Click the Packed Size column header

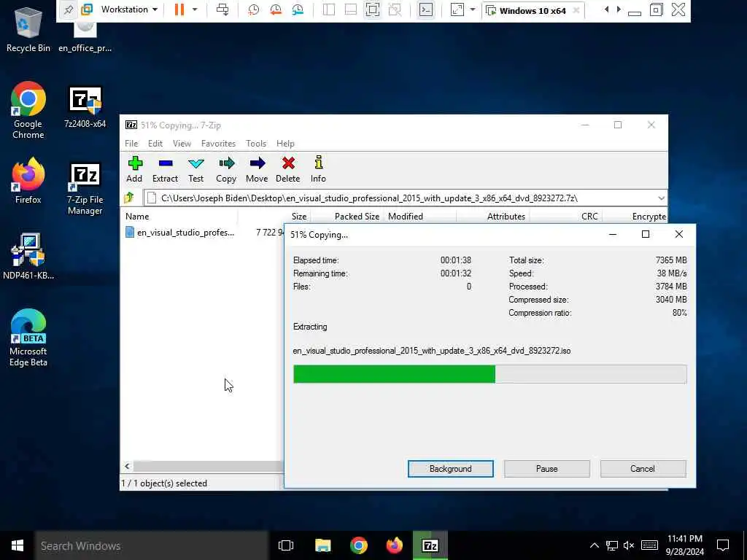point(347,216)
